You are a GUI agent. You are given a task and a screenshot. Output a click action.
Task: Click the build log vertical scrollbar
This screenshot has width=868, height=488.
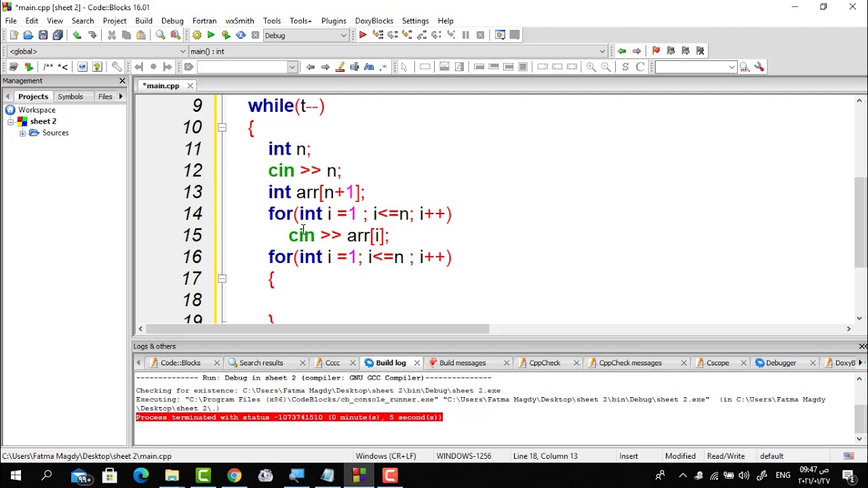point(860,418)
